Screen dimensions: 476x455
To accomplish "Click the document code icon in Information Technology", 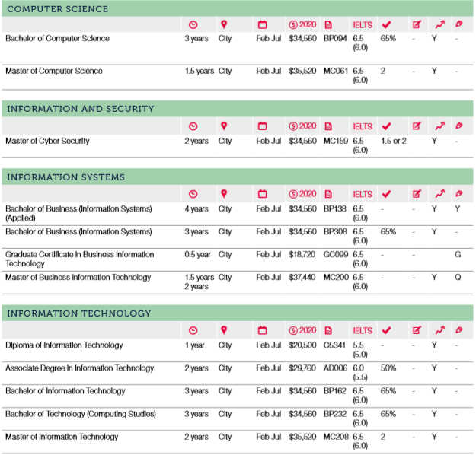I will click(x=328, y=331).
